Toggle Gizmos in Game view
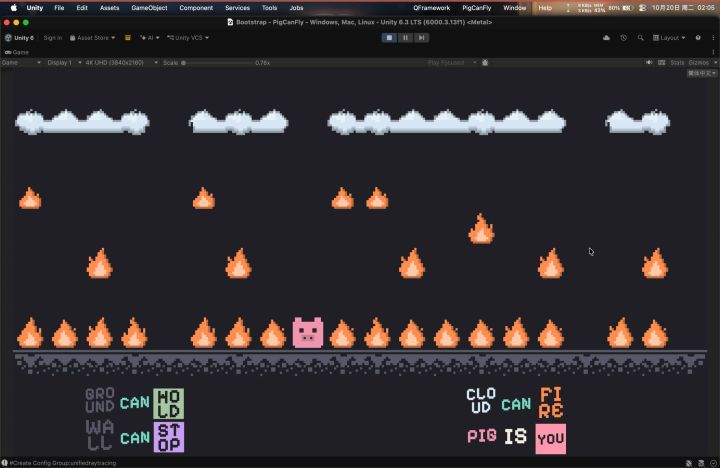 (698, 62)
